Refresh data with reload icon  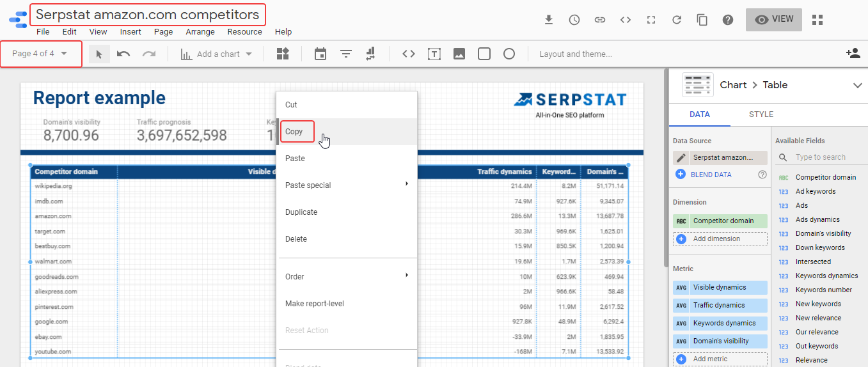coord(677,20)
